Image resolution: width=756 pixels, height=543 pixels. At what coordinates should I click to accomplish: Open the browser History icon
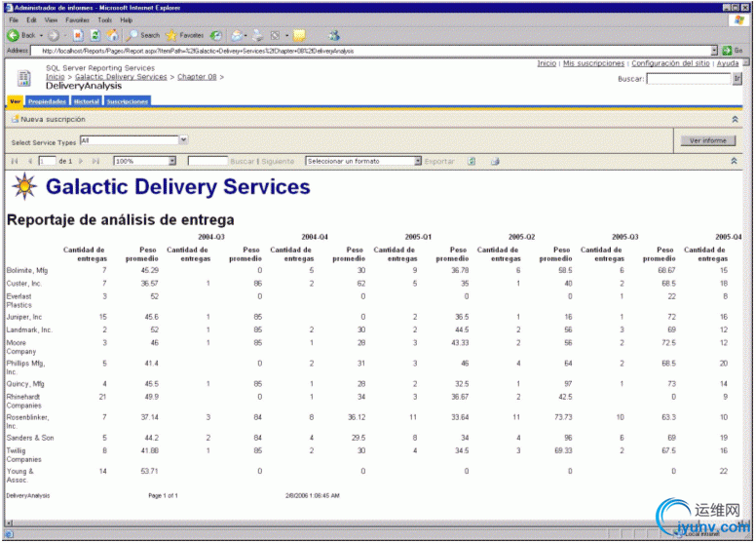[216, 35]
